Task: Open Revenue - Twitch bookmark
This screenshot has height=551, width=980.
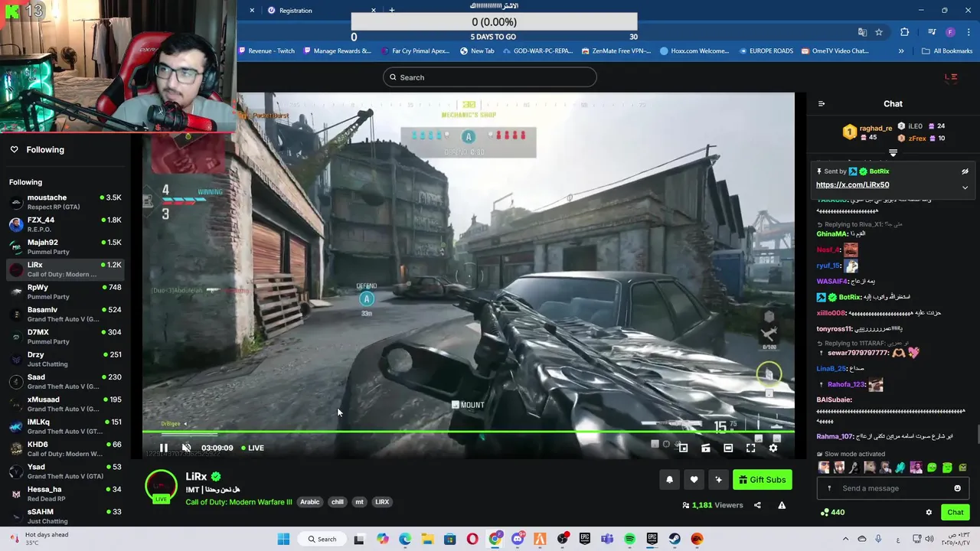Action: 267,51
